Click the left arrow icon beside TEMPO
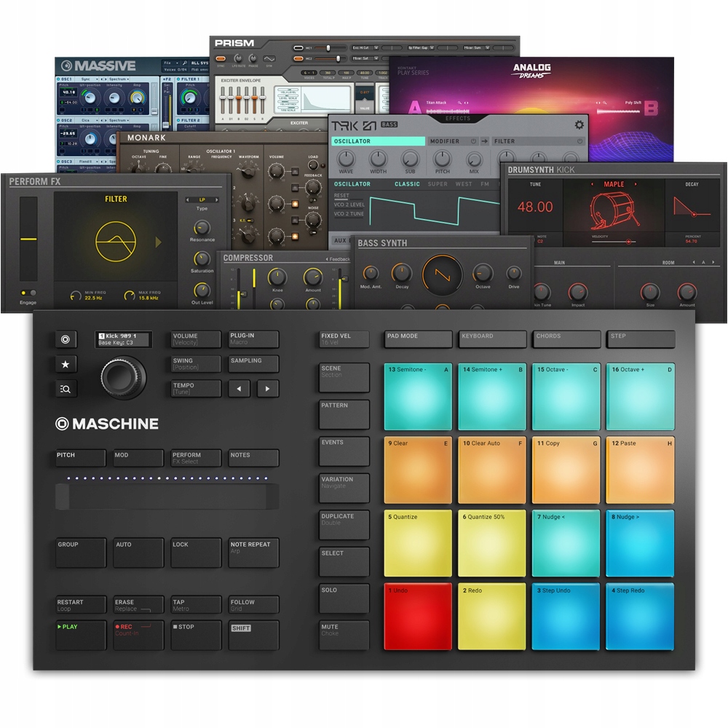 click(239, 388)
